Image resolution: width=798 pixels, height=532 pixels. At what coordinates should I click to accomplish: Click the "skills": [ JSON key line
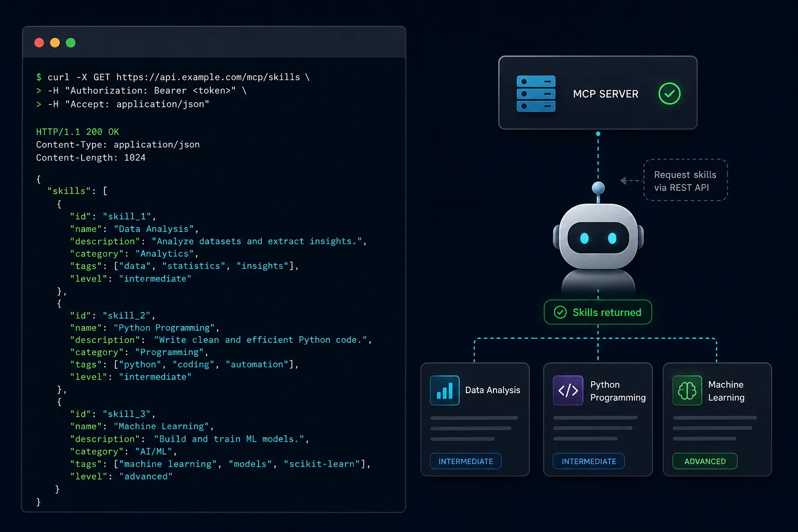pyautogui.click(x=77, y=191)
